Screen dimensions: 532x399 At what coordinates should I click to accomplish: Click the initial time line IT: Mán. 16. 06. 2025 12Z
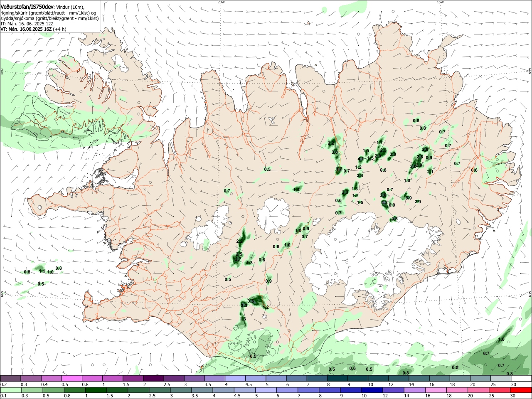27,24
